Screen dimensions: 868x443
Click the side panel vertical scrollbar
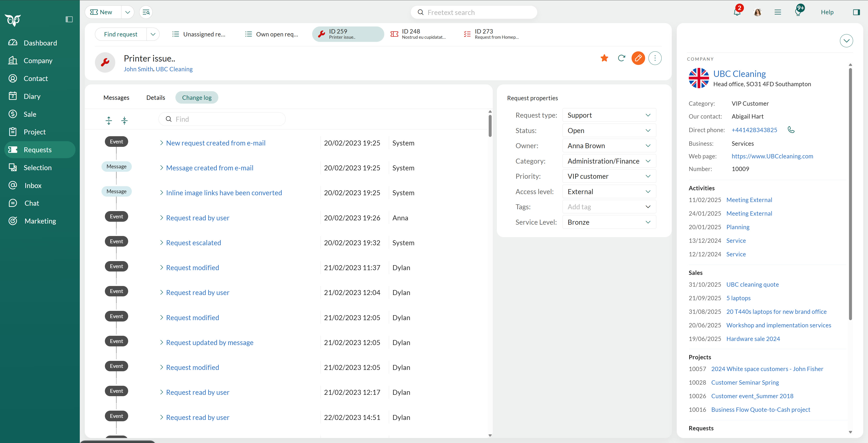[x=850, y=194]
